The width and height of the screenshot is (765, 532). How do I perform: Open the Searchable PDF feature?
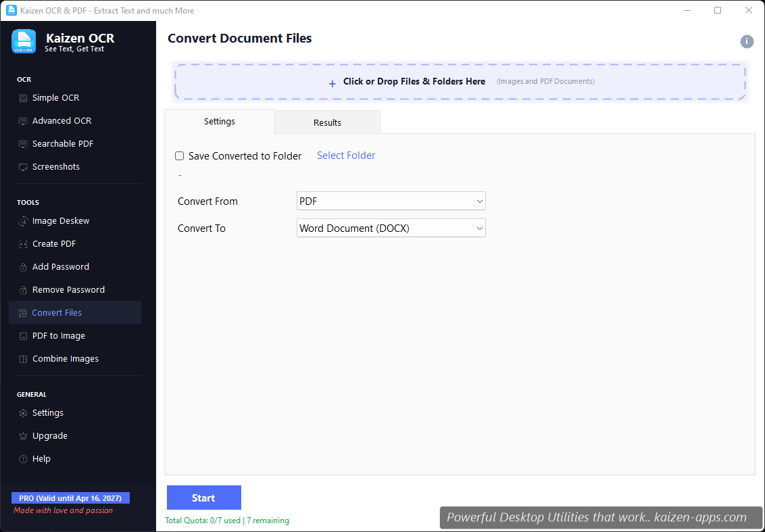(x=64, y=143)
